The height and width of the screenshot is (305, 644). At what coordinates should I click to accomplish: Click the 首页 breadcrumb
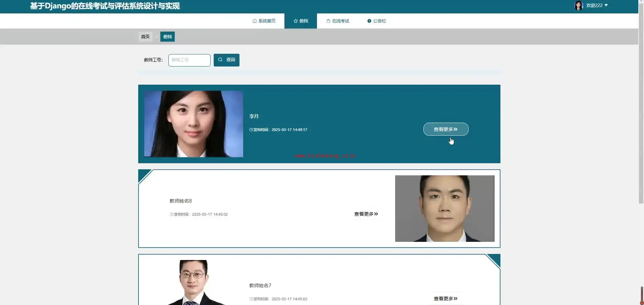(x=145, y=37)
